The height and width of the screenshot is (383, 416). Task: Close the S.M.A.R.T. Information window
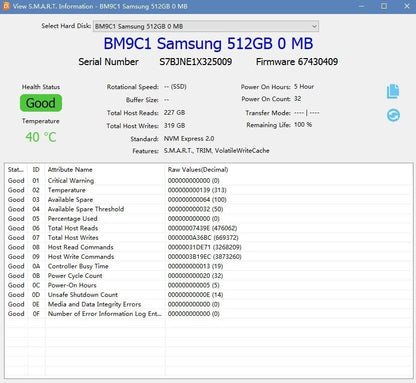[x=407, y=6]
